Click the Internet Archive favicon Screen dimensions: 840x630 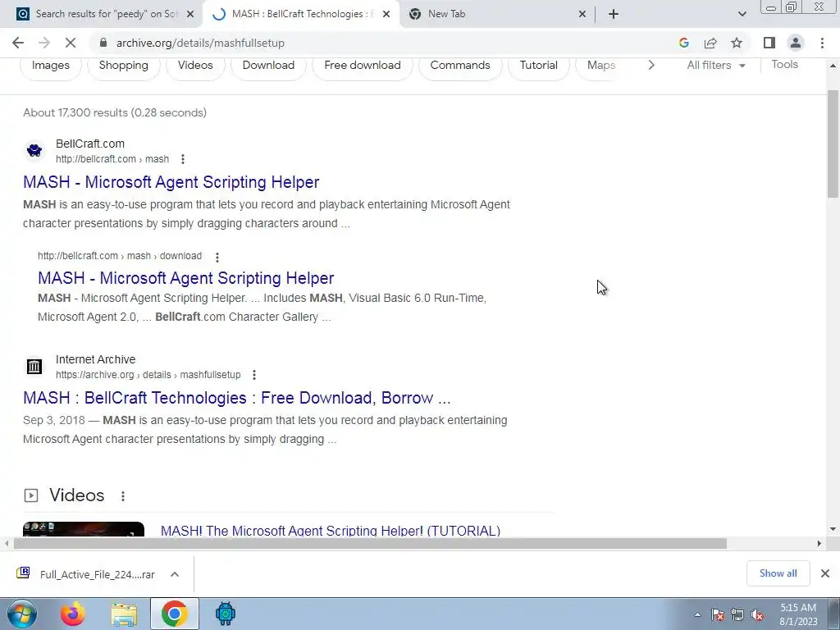pyautogui.click(x=34, y=367)
